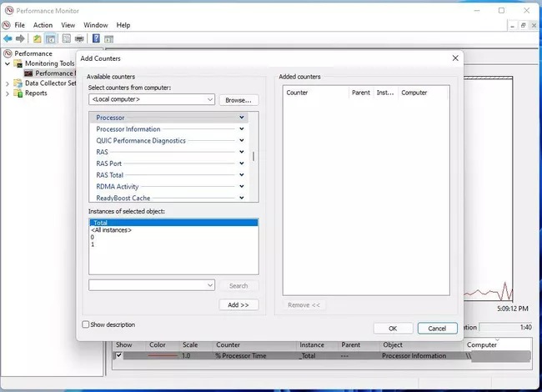Expand the Processor counter group
The width and height of the screenshot is (542, 392).
pyautogui.click(x=242, y=118)
